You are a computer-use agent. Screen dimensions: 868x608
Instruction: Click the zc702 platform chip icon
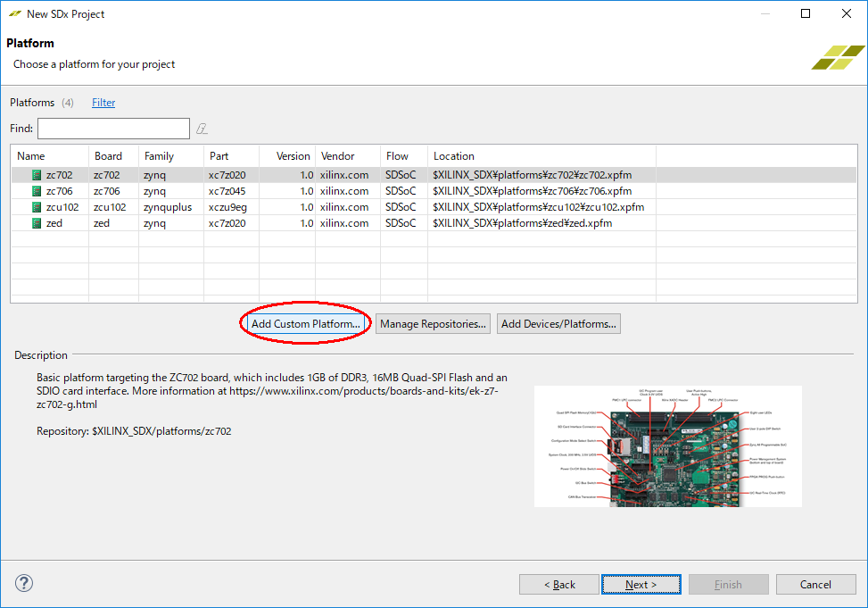37,175
